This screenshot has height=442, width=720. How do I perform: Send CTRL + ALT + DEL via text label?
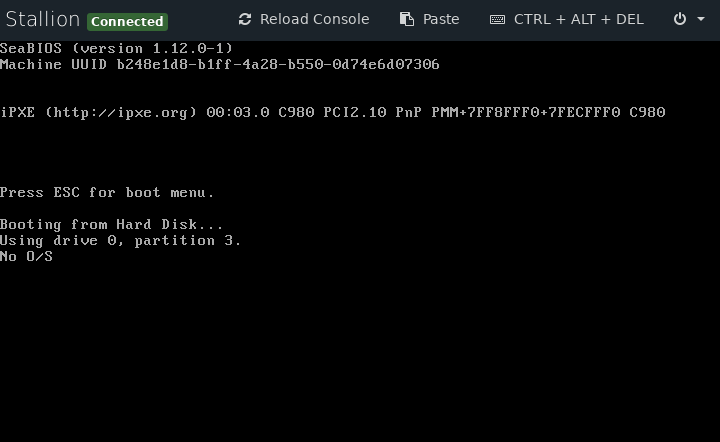(x=579, y=19)
